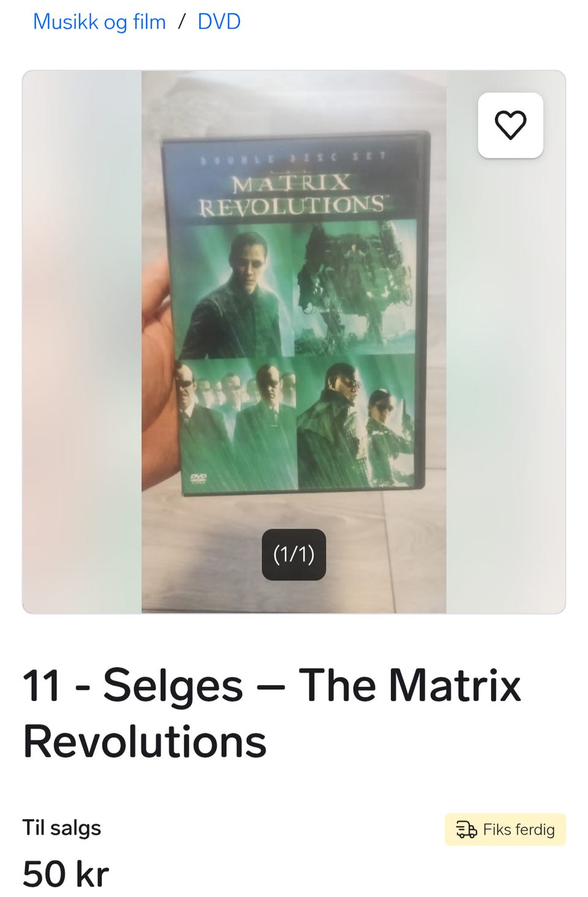Click the (1/1) image counter

[x=294, y=554]
